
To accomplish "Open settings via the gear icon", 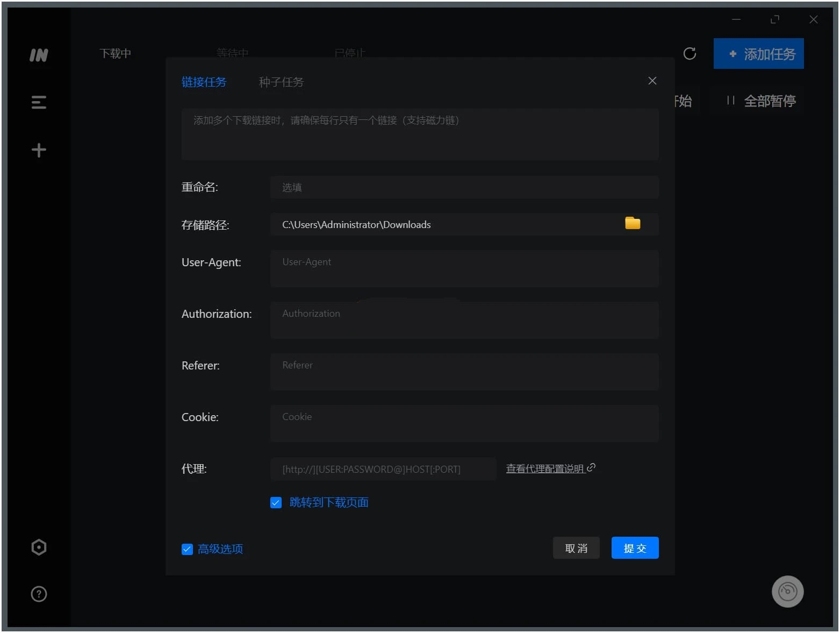I will 38,547.
